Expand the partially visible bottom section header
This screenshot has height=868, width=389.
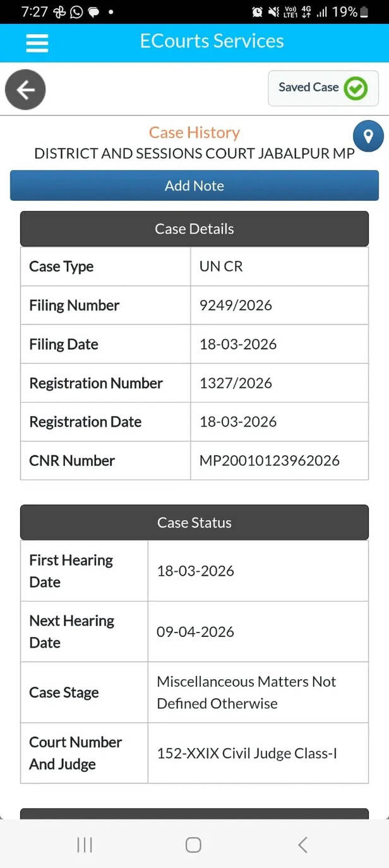tap(194, 813)
